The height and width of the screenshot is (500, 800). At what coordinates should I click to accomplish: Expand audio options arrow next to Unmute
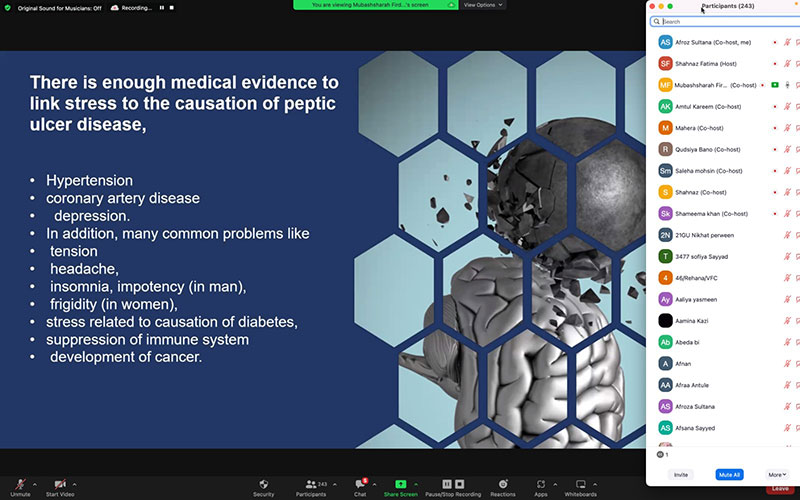(x=35, y=484)
